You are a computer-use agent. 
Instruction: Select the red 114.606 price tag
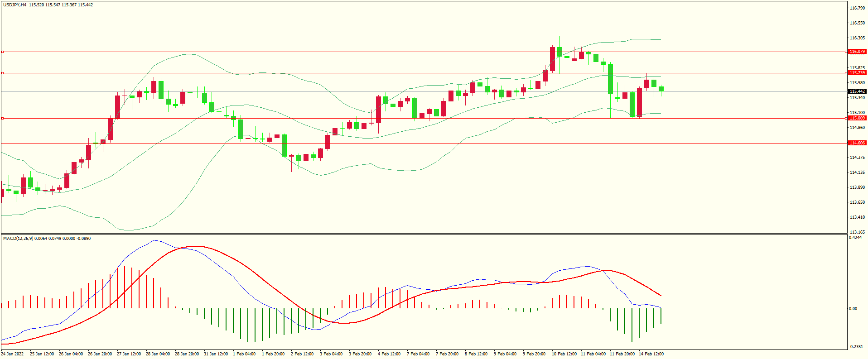pyautogui.click(x=857, y=143)
